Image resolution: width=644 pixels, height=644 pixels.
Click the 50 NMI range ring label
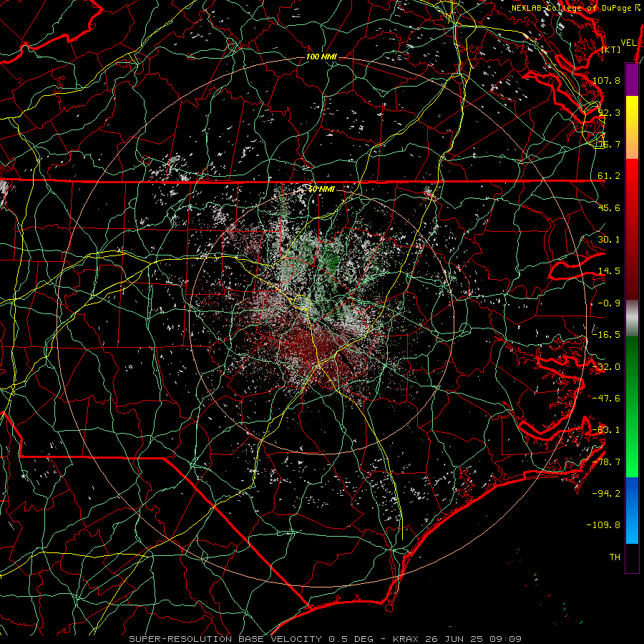pyautogui.click(x=321, y=190)
